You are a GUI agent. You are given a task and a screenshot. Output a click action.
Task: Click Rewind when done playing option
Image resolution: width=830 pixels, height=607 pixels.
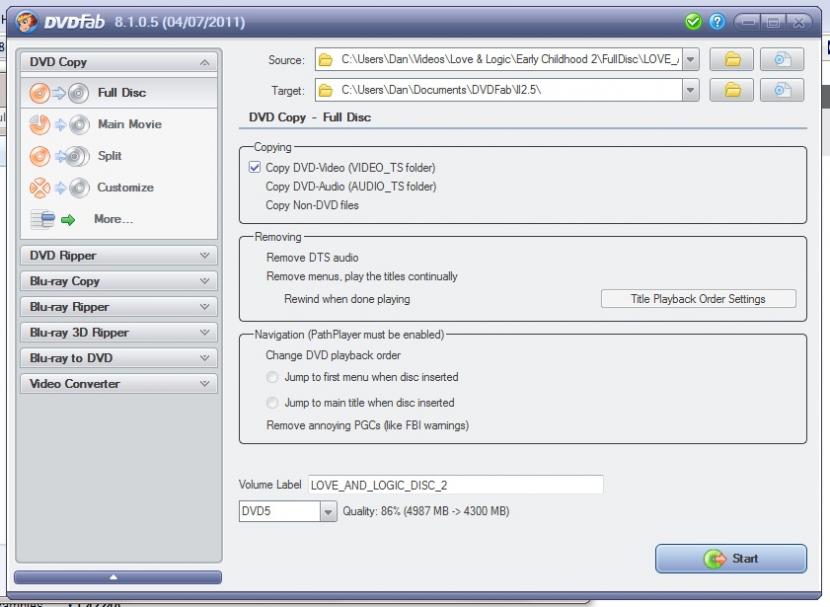(x=347, y=299)
